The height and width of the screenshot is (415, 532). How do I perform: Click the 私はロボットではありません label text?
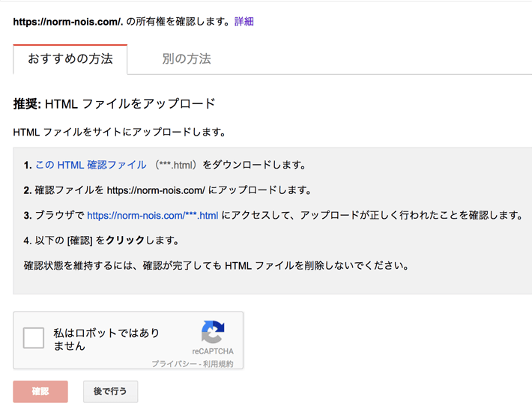(x=106, y=339)
